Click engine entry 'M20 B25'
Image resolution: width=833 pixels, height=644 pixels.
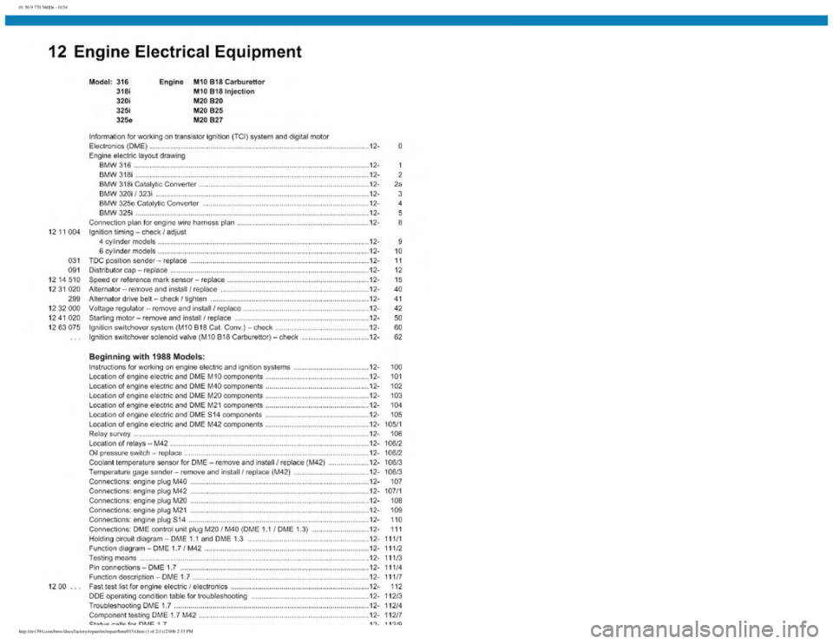coord(208,110)
